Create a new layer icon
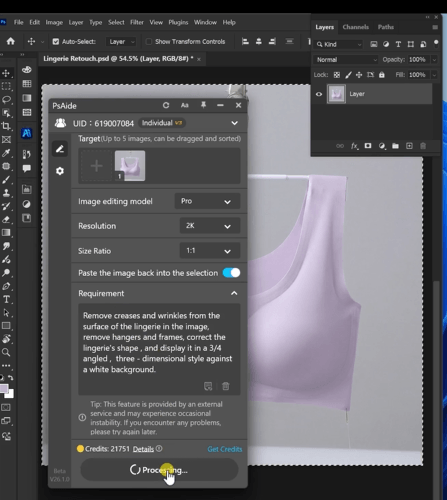Screen dimensions: 447x500 pos(409,146)
